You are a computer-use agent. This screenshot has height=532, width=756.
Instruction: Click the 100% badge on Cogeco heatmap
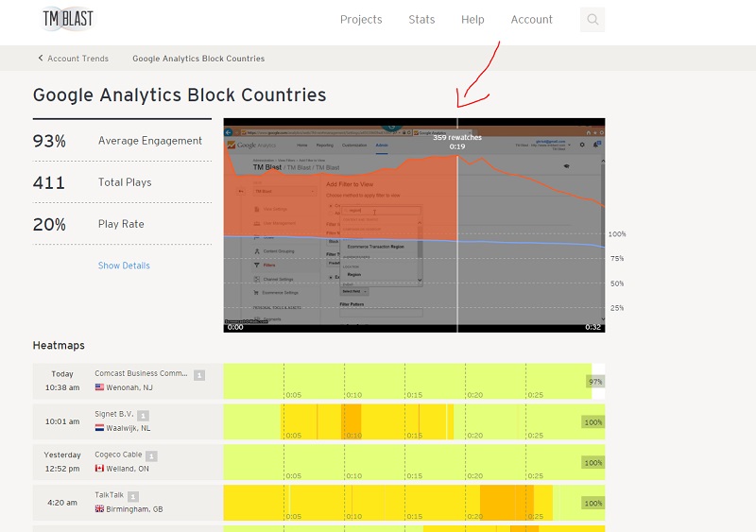593,462
